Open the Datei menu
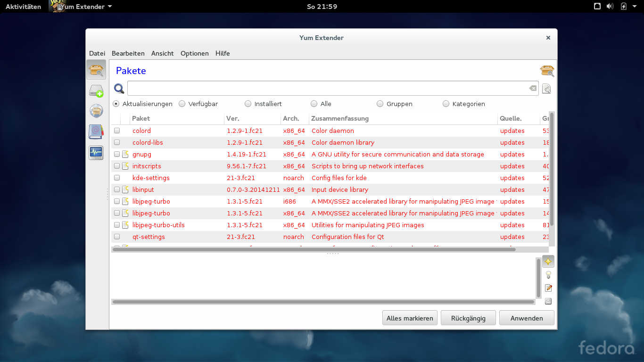The image size is (644, 362). click(97, 53)
